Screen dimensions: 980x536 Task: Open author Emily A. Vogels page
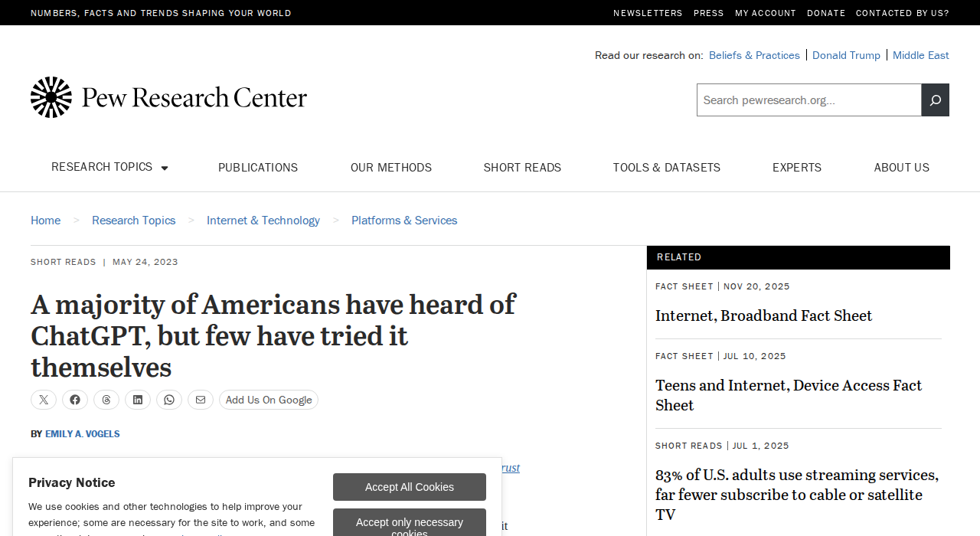point(83,434)
